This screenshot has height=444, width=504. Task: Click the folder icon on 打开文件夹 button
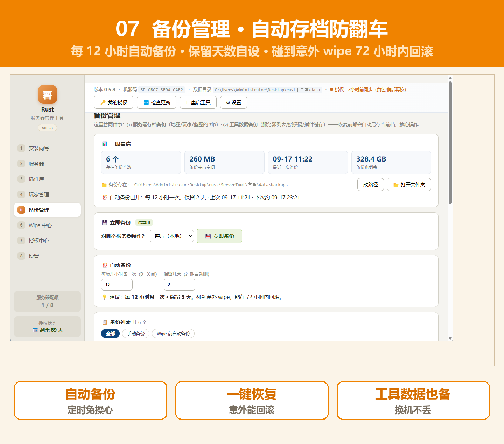[396, 185]
